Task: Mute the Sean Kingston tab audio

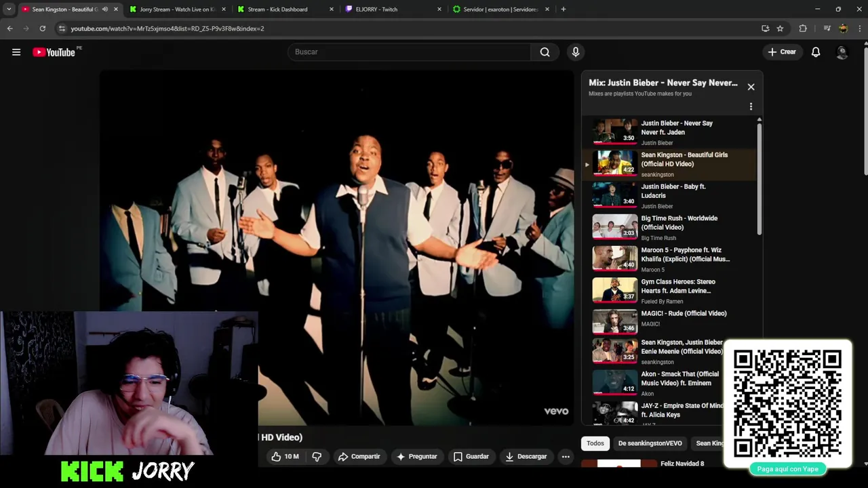Action: (104, 9)
